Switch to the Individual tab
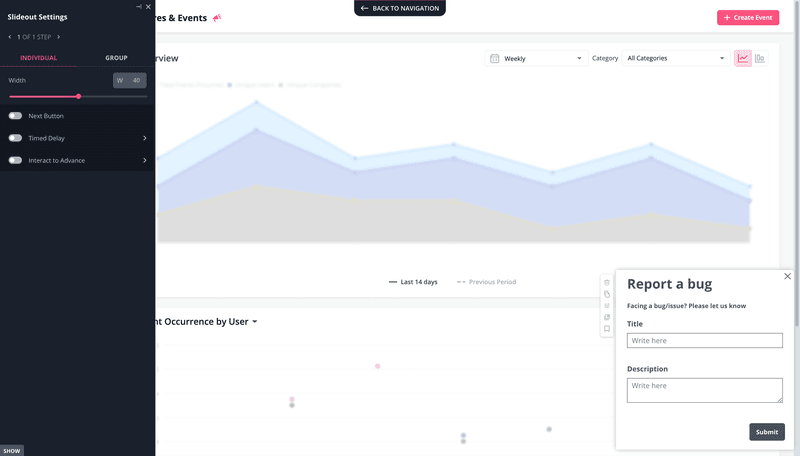Image resolution: width=800 pixels, height=456 pixels. (x=38, y=58)
